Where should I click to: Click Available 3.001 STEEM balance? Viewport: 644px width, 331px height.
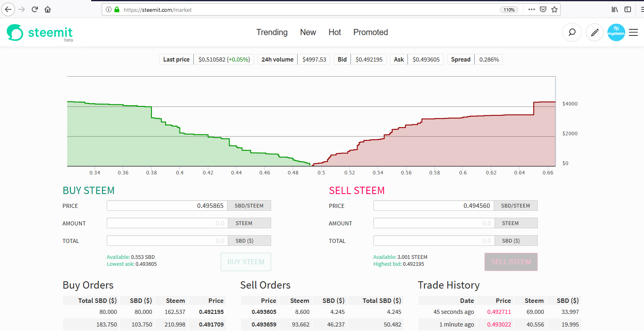[x=400, y=257]
